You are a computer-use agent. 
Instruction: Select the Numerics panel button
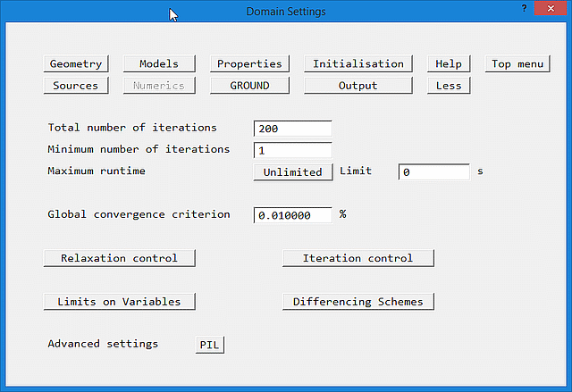(x=158, y=86)
